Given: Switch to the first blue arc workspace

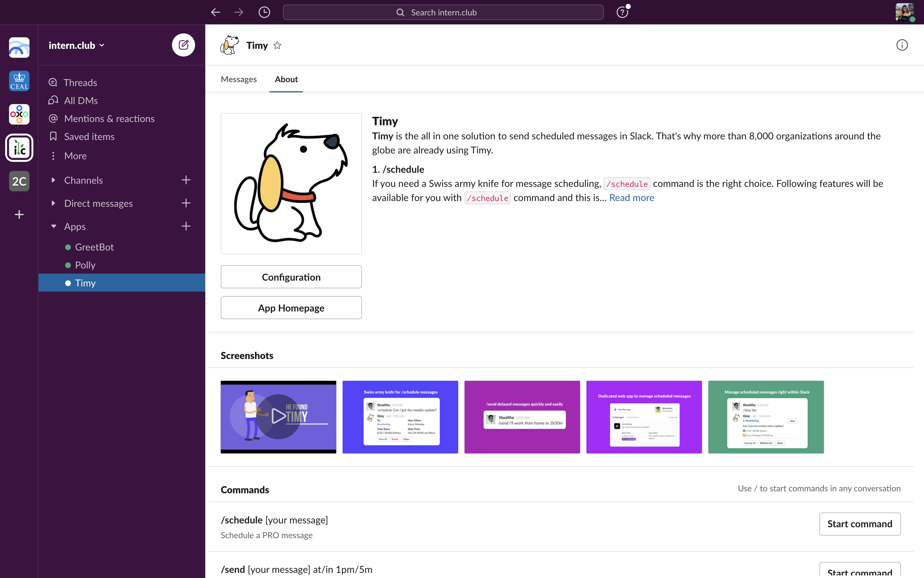Looking at the screenshot, I should [x=19, y=48].
